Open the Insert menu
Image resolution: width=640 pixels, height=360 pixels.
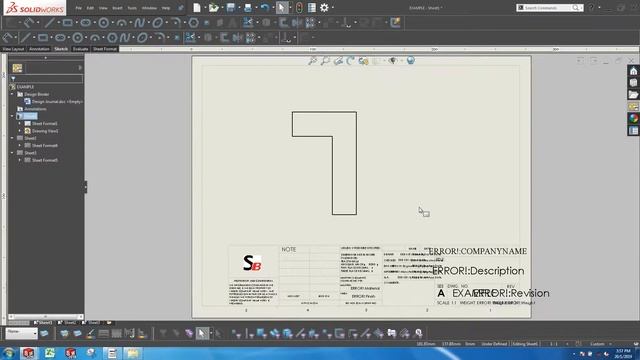[117, 8]
